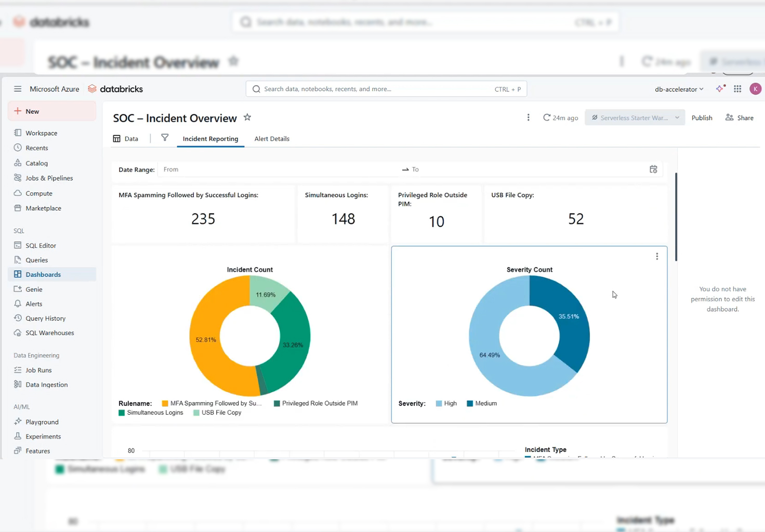Star the SOC – Incident Overview dashboard
The image size is (765, 532).
[x=247, y=117]
